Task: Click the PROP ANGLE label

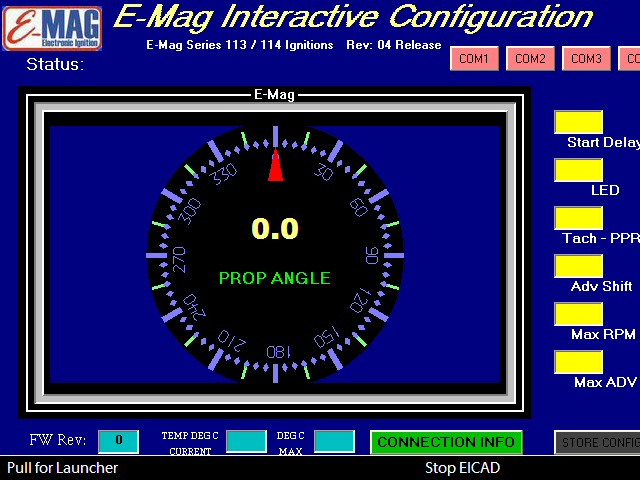Action: pos(275,278)
